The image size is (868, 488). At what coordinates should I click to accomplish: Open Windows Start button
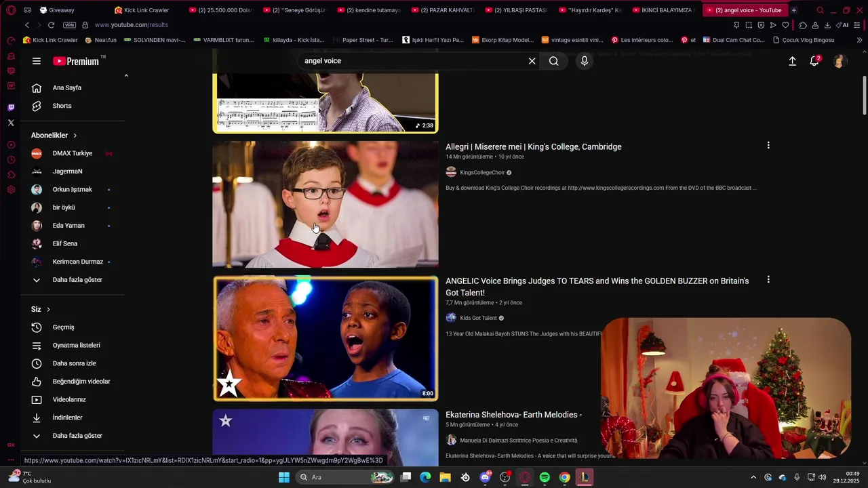pos(284,477)
